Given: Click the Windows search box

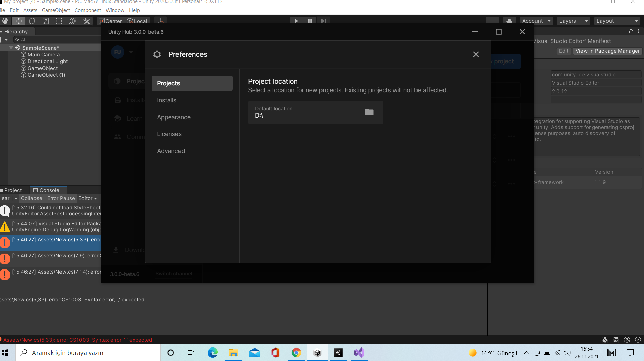Looking at the screenshot, I should 88,353.
